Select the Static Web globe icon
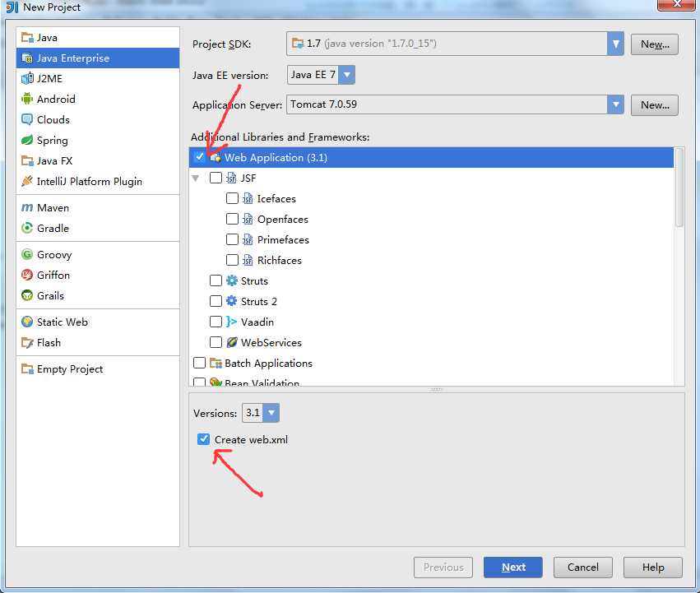The height and width of the screenshot is (593, 700). [x=27, y=322]
